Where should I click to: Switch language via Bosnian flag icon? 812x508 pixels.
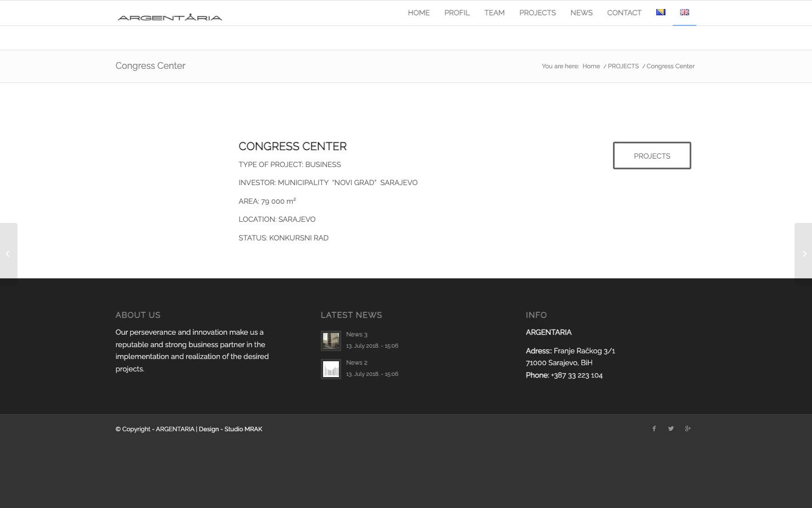tap(661, 12)
